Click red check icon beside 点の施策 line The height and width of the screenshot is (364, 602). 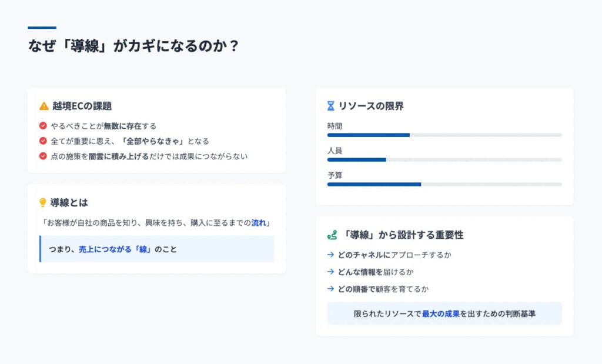pyautogui.click(x=43, y=156)
